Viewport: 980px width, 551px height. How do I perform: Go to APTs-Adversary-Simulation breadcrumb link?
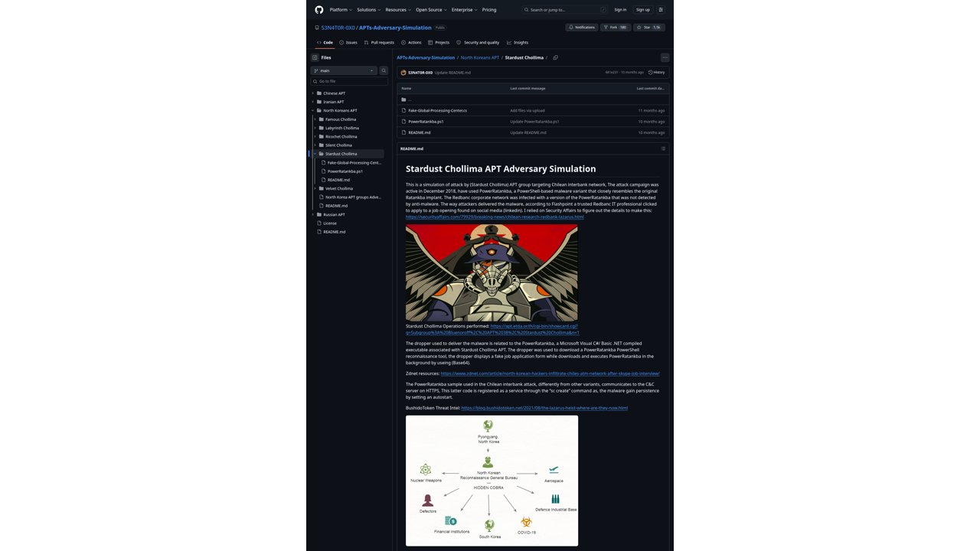click(426, 57)
